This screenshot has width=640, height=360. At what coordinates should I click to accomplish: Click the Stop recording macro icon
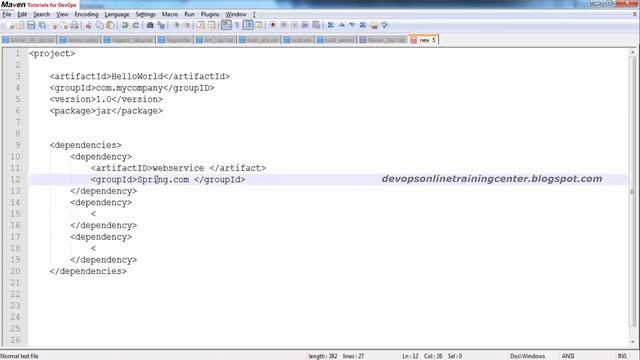coord(283,25)
